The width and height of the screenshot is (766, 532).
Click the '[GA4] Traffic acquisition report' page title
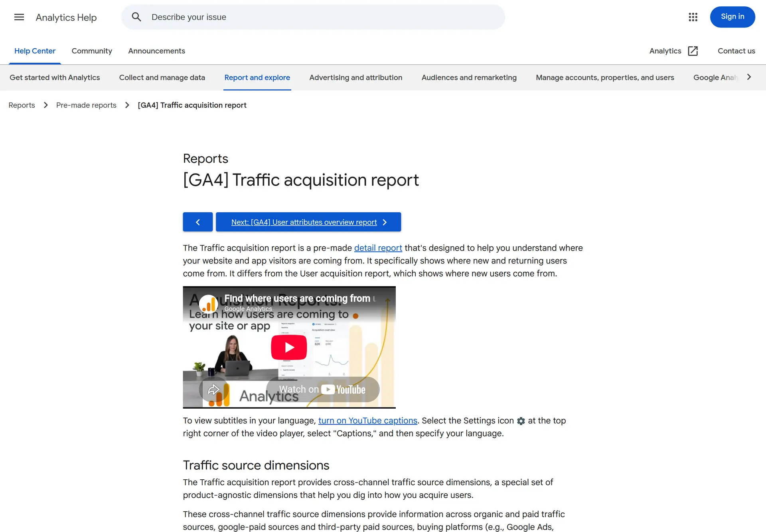click(x=301, y=180)
